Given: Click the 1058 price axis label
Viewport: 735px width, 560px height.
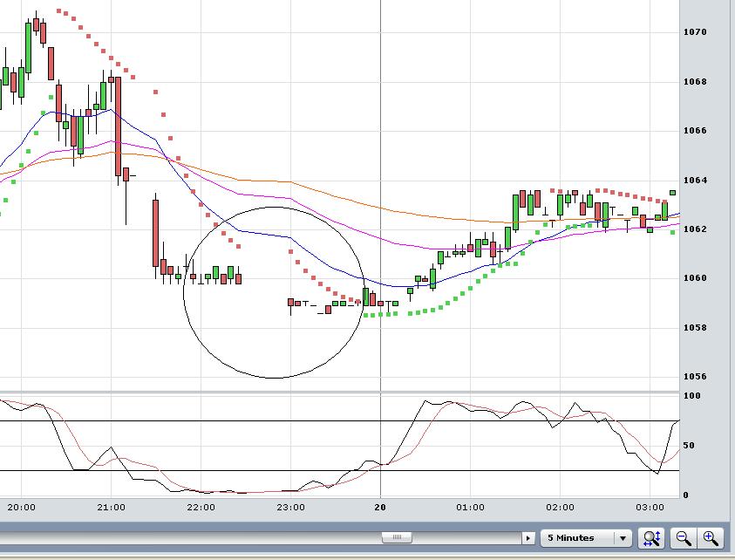Looking at the screenshot, I should (x=695, y=327).
